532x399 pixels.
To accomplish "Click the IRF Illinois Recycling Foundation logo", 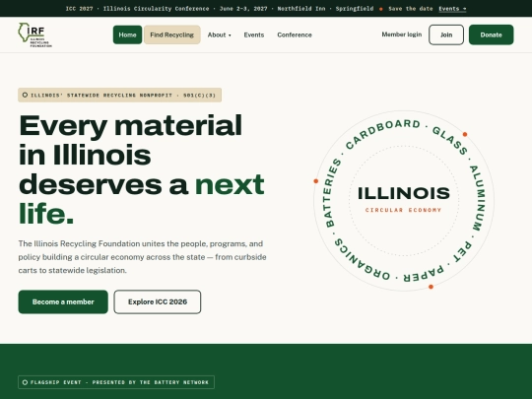I will (x=34, y=34).
